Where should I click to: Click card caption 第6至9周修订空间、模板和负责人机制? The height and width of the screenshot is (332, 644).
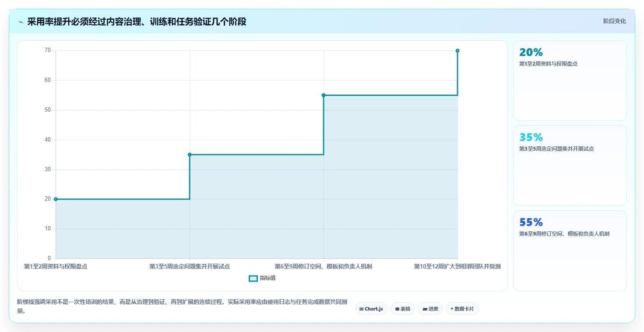564,233
